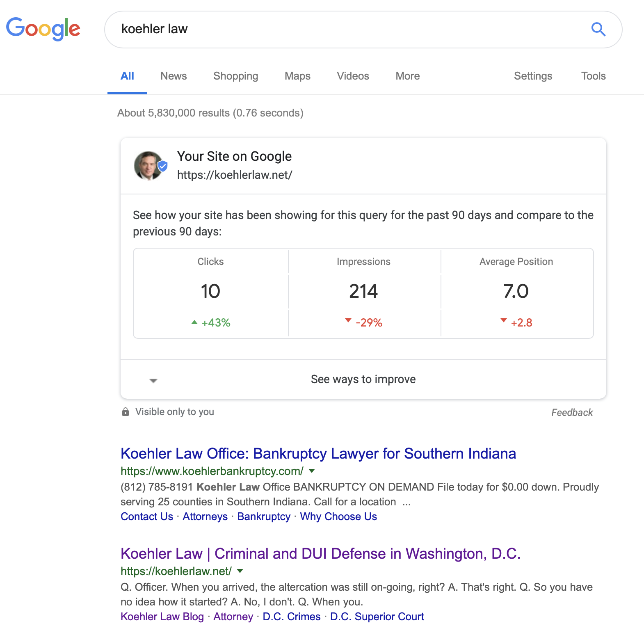
Task: Expand the See ways to improve chevron
Action: [153, 381]
